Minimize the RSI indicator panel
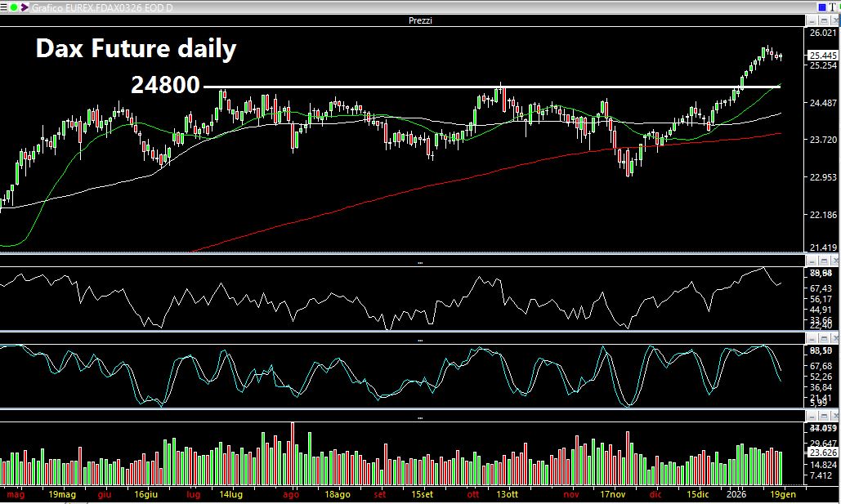 tap(812, 261)
